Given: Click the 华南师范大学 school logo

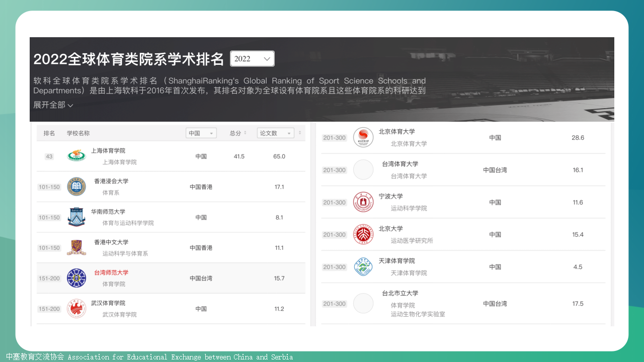Looking at the screenshot, I should 76,217.
